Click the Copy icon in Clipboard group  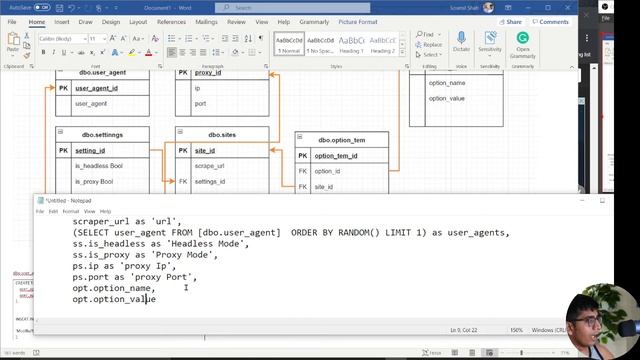27,46
